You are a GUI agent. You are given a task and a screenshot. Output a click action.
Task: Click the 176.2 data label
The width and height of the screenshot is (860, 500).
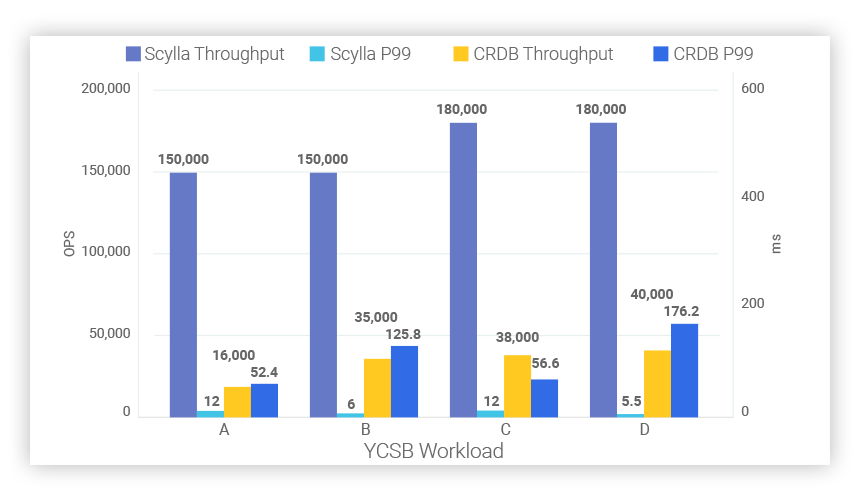(x=681, y=311)
